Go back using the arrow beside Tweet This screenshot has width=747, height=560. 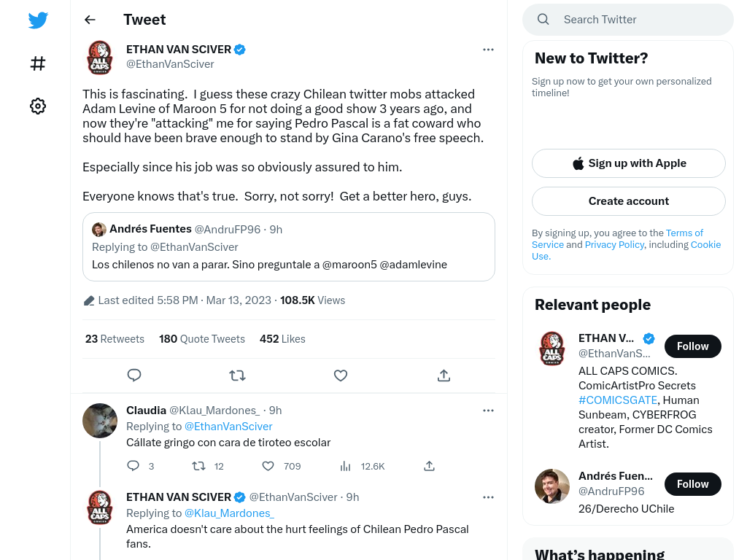(90, 20)
